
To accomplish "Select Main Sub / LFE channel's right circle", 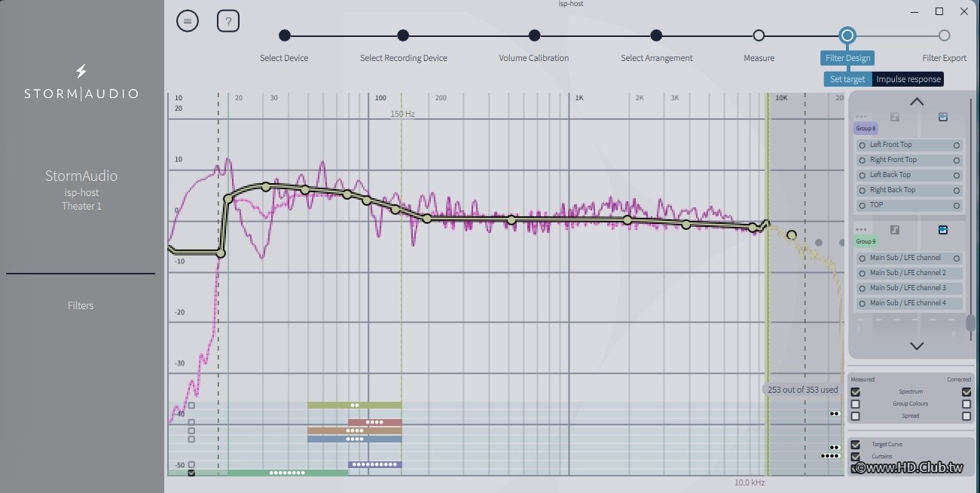I will point(957,258).
